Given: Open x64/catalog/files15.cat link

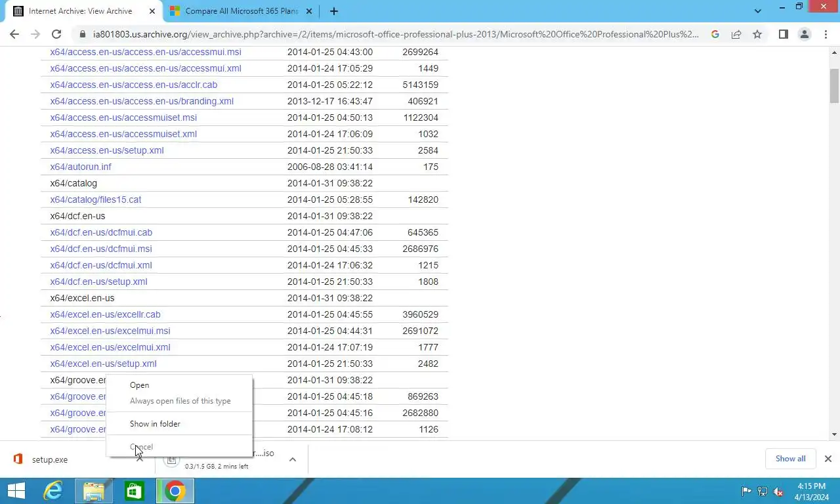Looking at the screenshot, I should (96, 199).
